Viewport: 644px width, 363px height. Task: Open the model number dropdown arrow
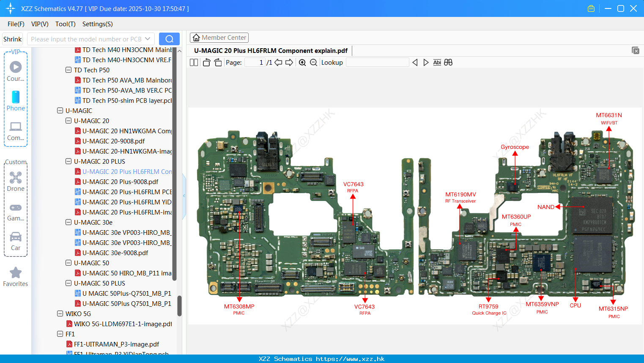pyautogui.click(x=148, y=39)
